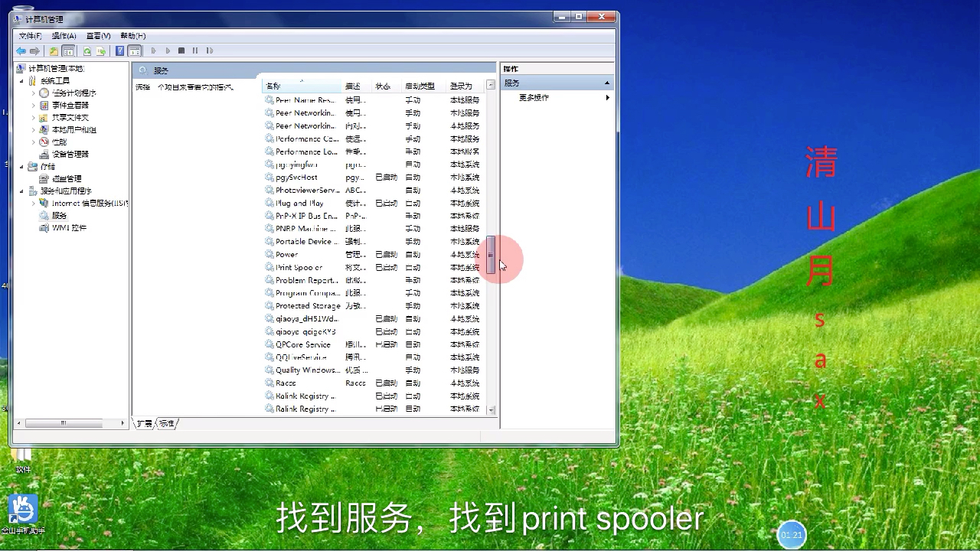Select the Print Spooler service row
Screen dimensions: 980x551
point(374,268)
